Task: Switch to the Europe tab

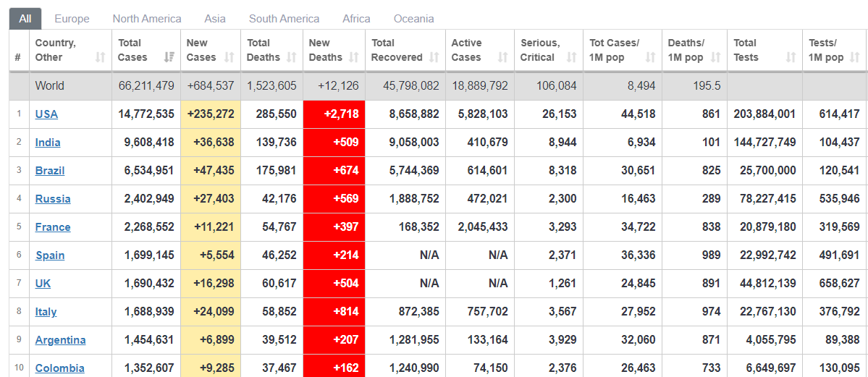Action: click(x=72, y=19)
